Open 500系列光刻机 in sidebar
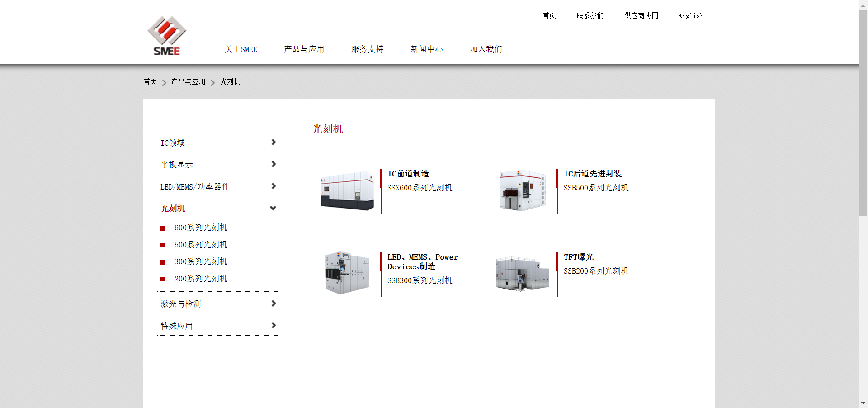The height and width of the screenshot is (408, 868). click(201, 245)
